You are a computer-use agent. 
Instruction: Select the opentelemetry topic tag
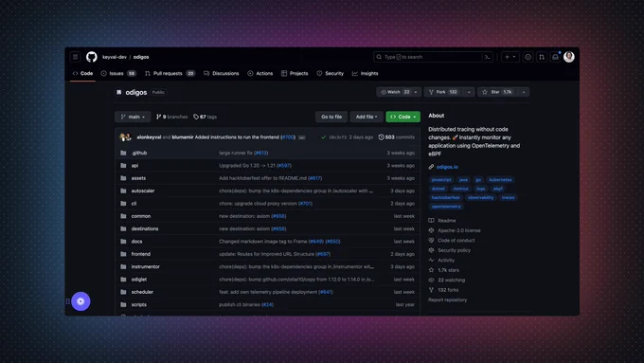446,207
